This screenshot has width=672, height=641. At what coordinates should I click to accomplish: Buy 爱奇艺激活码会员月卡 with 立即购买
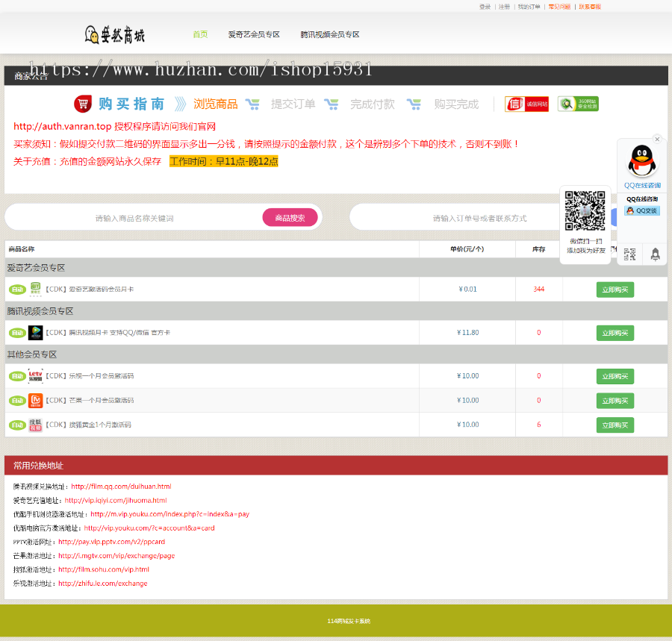coord(615,290)
